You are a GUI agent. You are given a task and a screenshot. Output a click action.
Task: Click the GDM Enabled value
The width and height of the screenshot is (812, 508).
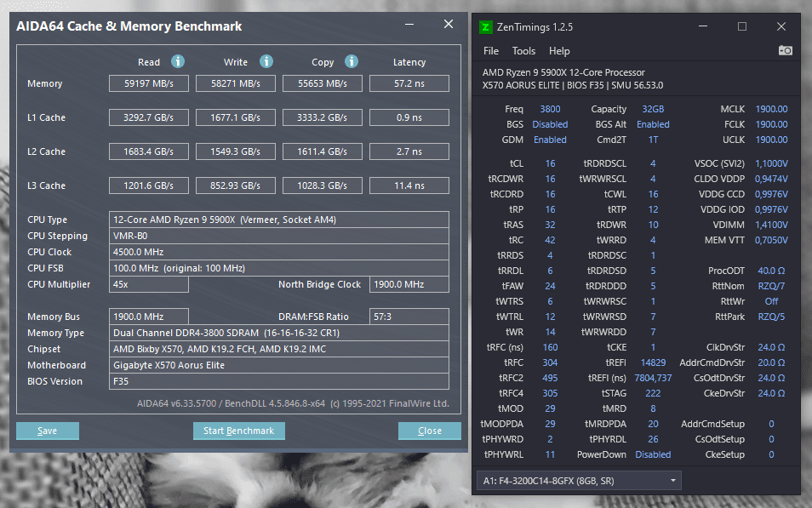[x=550, y=140]
